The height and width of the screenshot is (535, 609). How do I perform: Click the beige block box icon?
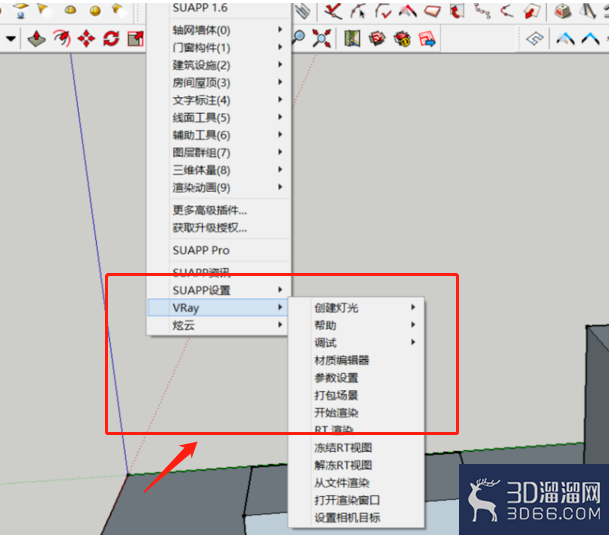[562, 11]
